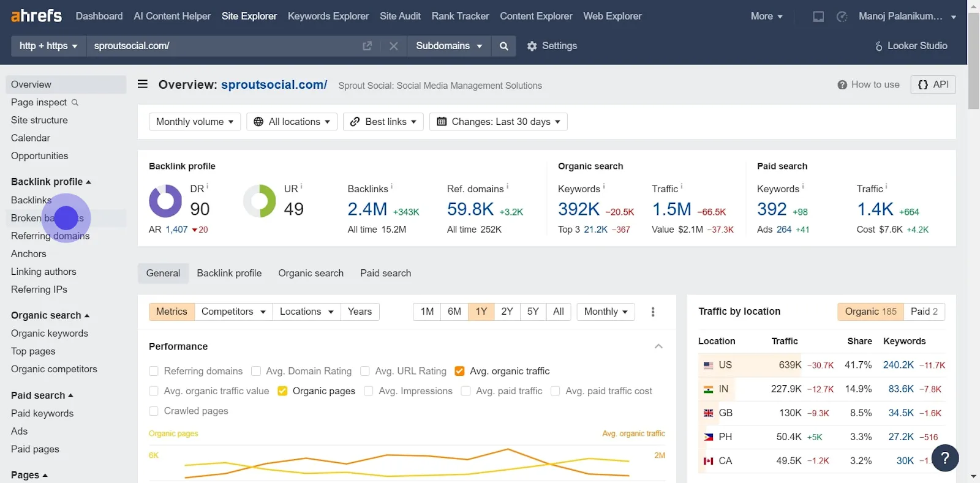The width and height of the screenshot is (980, 483).
Task: Open All locations dropdown
Action: click(x=292, y=122)
